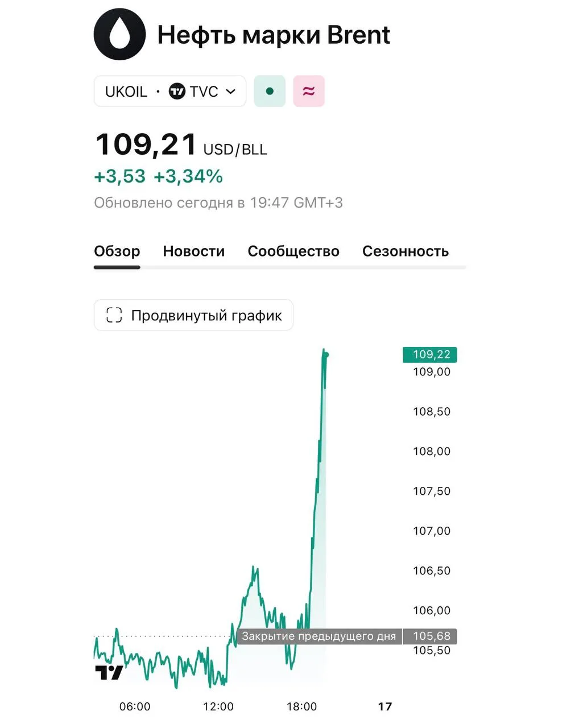Click the Закрытие предыдущего дня label
This screenshot has width=575, height=728.
coord(319,636)
